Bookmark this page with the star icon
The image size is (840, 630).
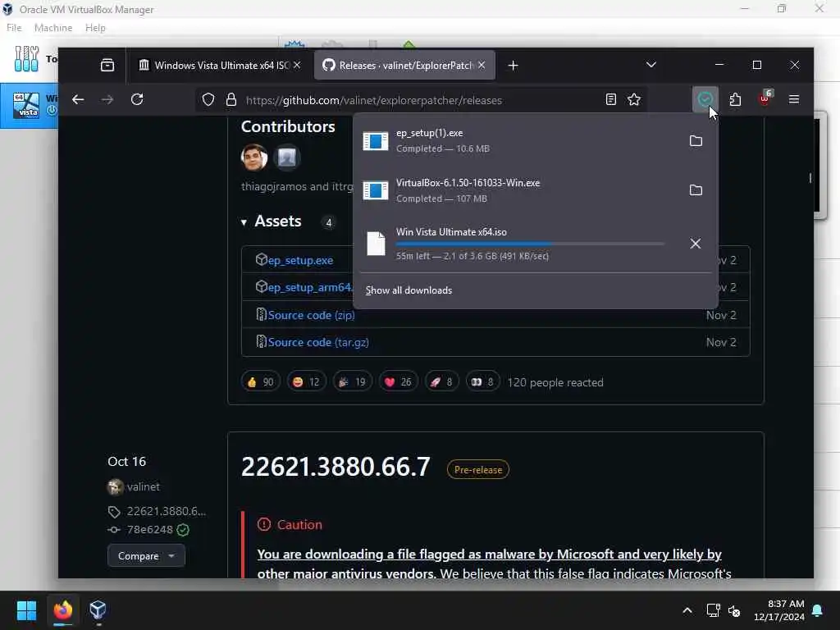pos(634,99)
